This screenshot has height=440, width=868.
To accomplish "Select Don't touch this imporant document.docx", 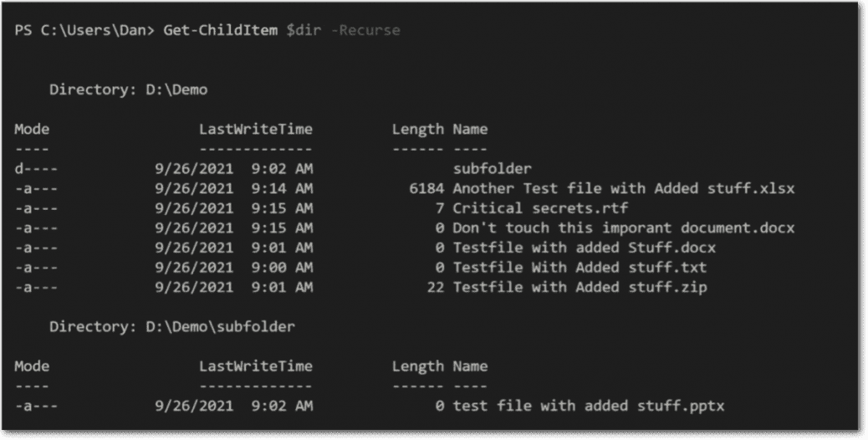I will pos(624,228).
